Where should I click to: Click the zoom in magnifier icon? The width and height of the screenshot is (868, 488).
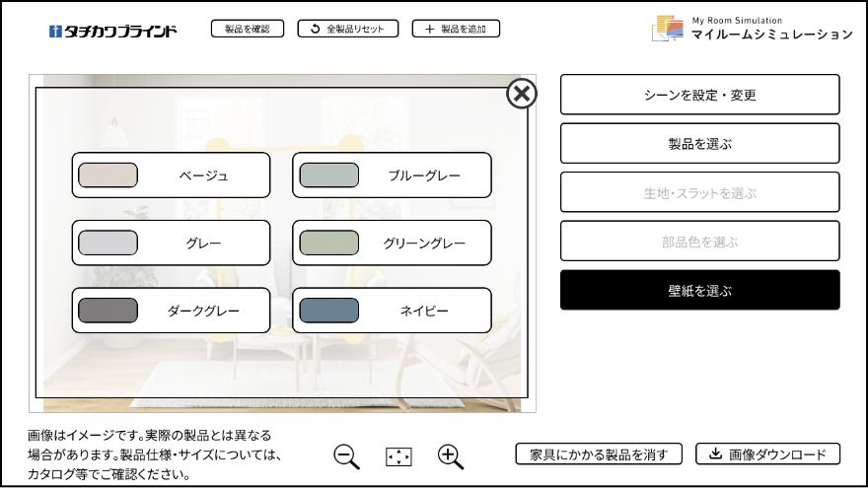tap(451, 457)
